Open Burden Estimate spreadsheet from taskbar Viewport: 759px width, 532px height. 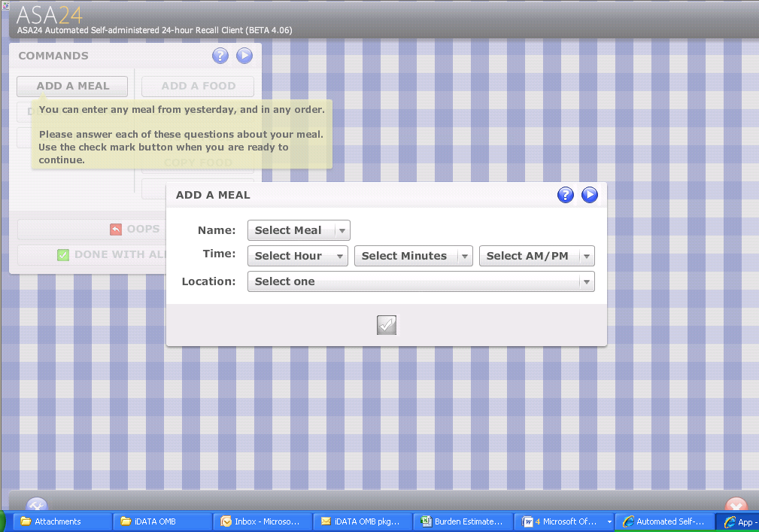pyautogui.click(x=462, y=521)
